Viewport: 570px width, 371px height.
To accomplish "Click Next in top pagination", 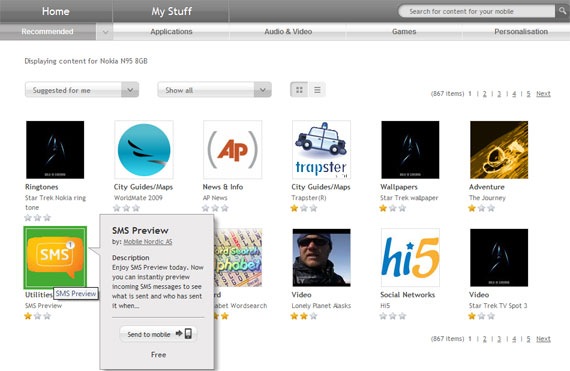I will [x=543, y=94].
